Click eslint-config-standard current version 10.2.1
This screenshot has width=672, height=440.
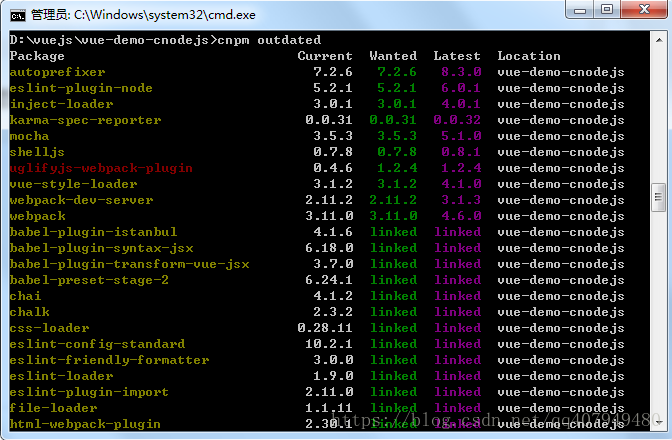(x=329, y=344)
